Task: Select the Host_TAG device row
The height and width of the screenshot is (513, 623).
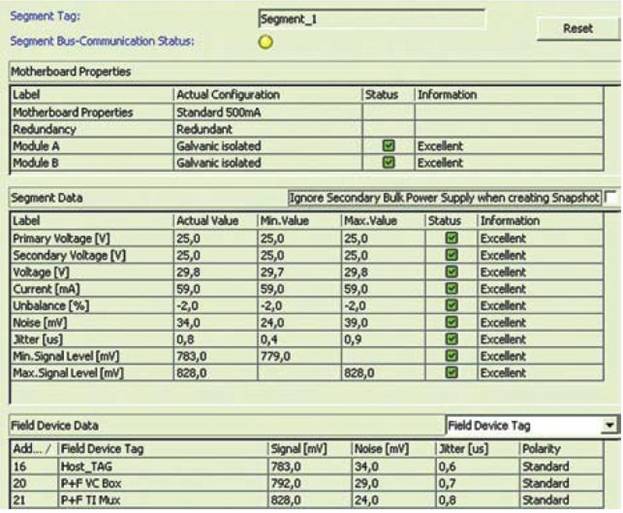Action: click(x=307, y=466)
